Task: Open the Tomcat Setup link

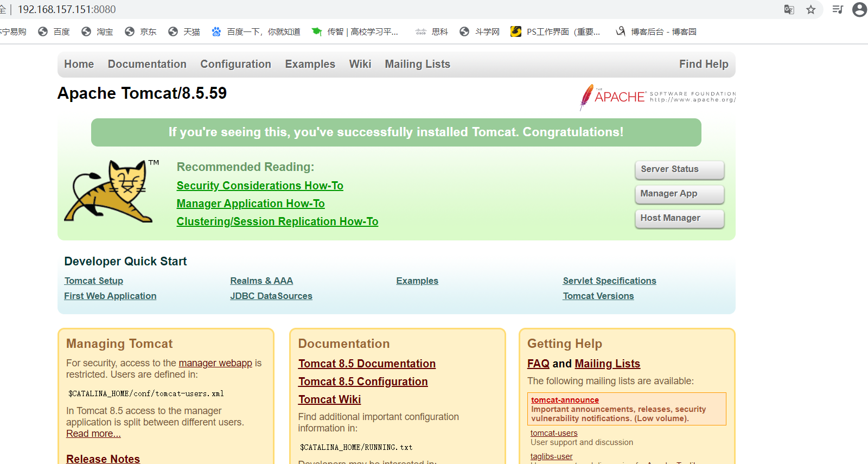Action: click(94, 281)
